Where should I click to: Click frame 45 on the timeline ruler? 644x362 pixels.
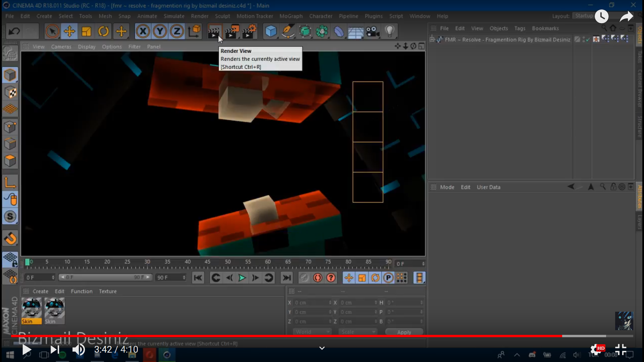pos(208,262)
